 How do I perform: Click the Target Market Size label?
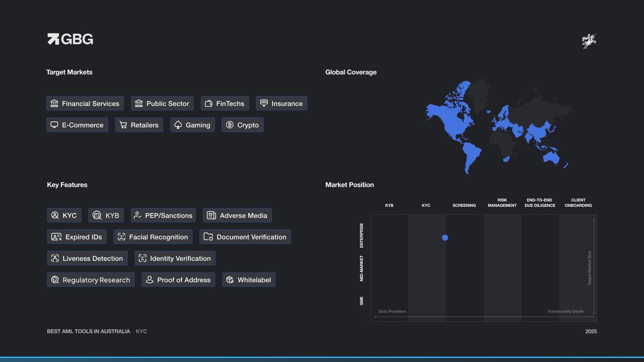click(x=589, y=268)
